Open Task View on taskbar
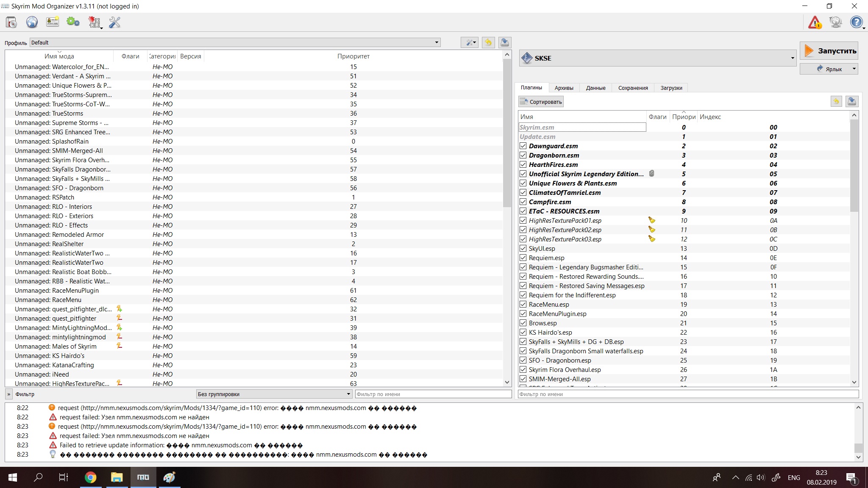The image size is (868, 488). point(63,477)
